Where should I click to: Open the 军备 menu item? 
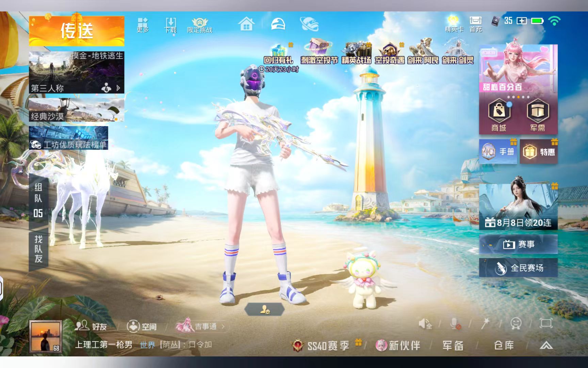(453, 346)
